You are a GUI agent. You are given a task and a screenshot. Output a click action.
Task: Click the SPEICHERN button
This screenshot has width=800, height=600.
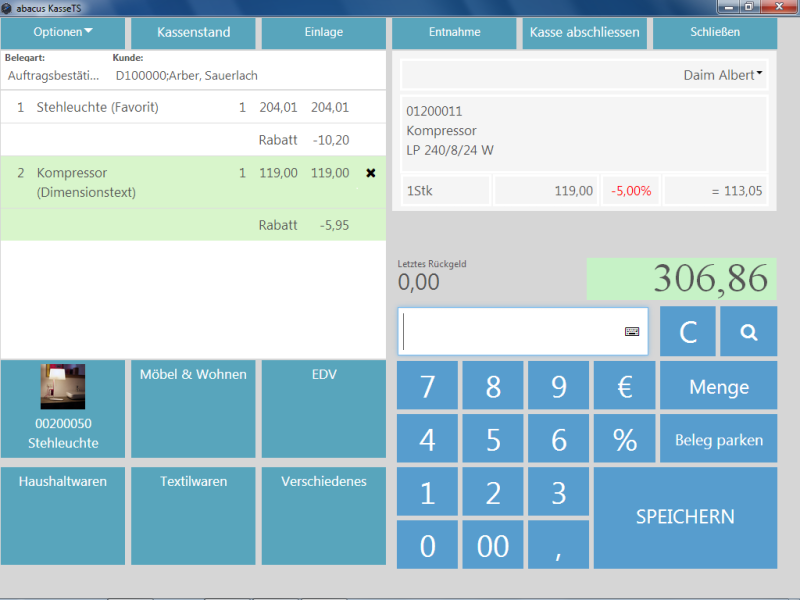click(x=685, y=517)
